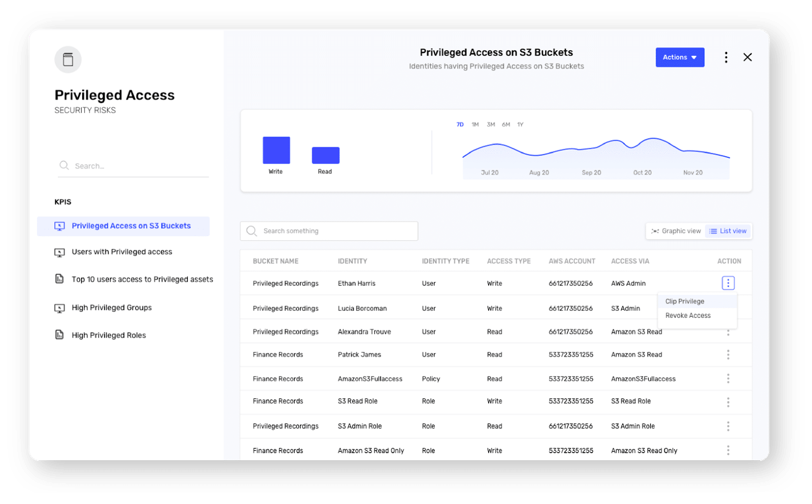Select the 1Y time range
812x504 pixels.
(x=520, y=124)
